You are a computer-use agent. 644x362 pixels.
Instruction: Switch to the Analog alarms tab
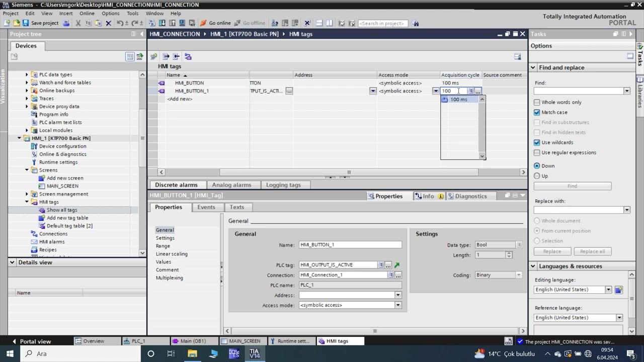coord(231,185)
